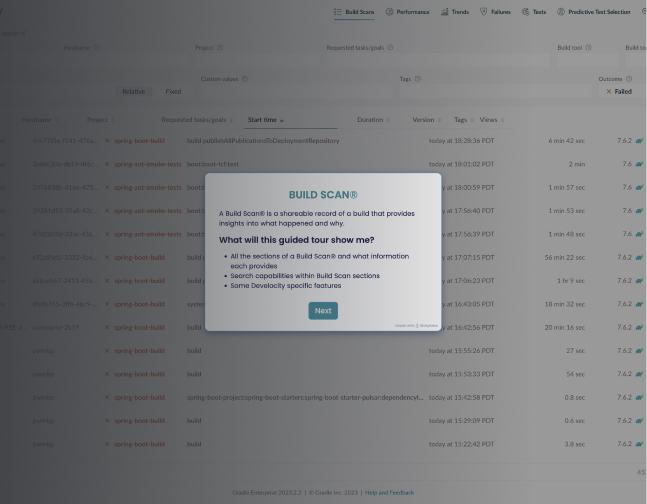This screenshot has height=504, width=647.
Task: Click spring-boot-build project in the 18:28:36 row
Action: coord(139,141)
